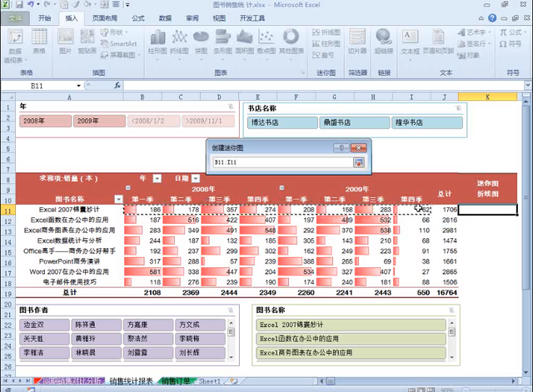
Task: Toggle the 鼎盛书店 slicer item
Action: point(355,122)
